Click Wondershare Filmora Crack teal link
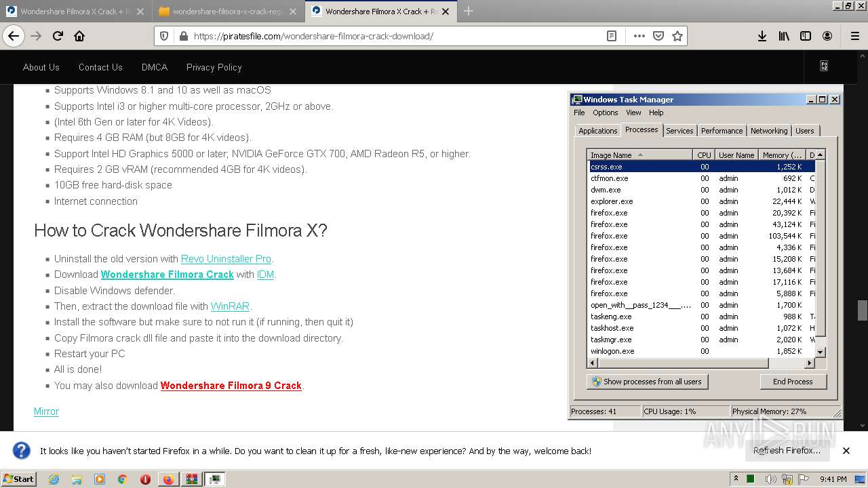868x488 pixels. [x=167, y=274]
